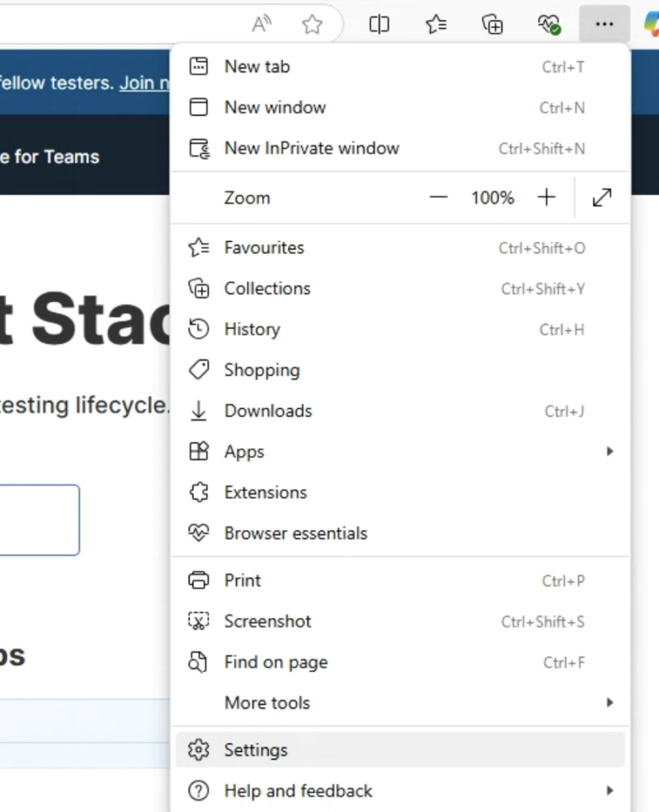
Task: Select New InPrivate window
Action: [311, 147]
